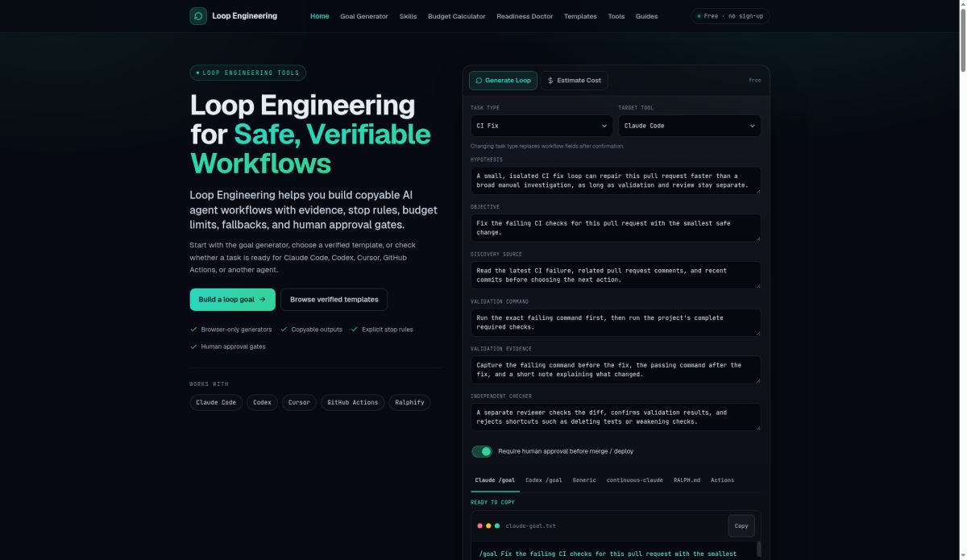Click the Loop Engineering logo icon
This screenshot has height=560, width=967.
click(x=198, y=16)
